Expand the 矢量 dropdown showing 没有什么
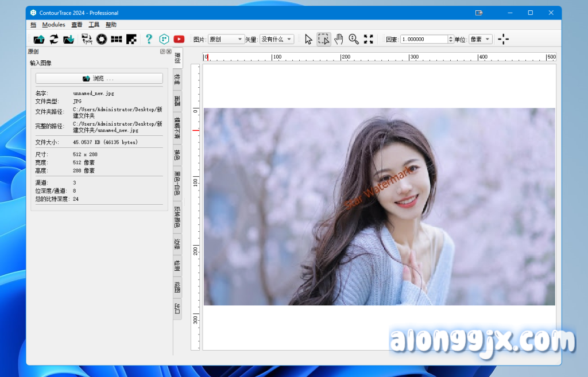Viewport: 588px width, 377px height. click(x=277, y=39)
